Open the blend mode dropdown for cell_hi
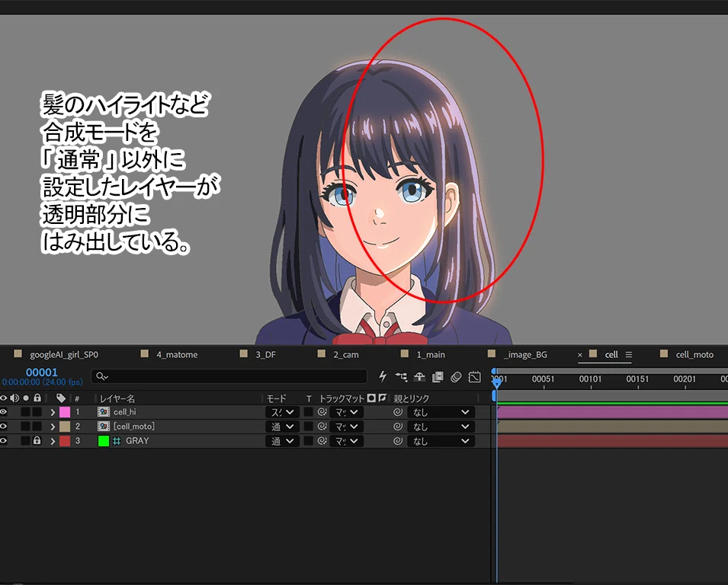This screenshot has width=728, height=585. [x=282, y=412]
